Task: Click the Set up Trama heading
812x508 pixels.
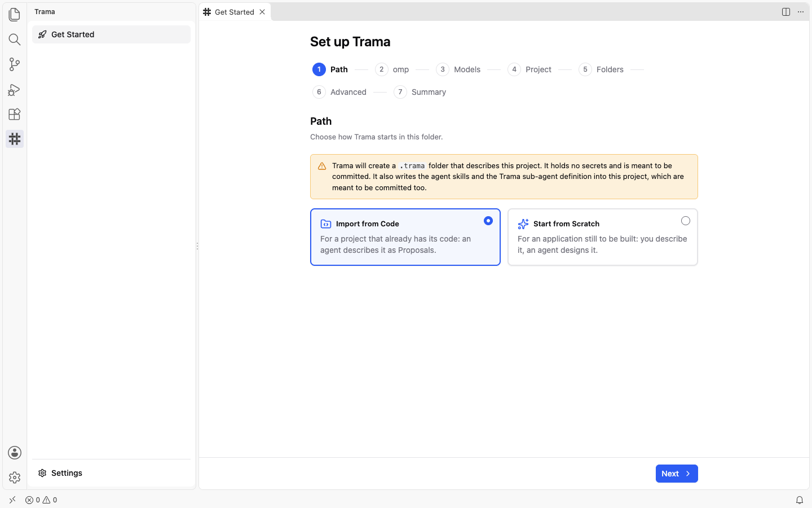Action: click(x=350, y=42)
